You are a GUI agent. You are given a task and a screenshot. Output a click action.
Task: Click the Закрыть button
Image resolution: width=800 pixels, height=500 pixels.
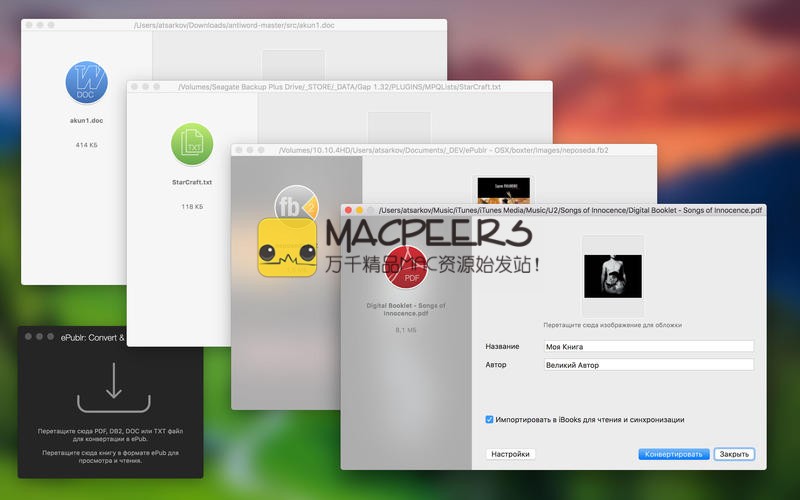point(734,454)
